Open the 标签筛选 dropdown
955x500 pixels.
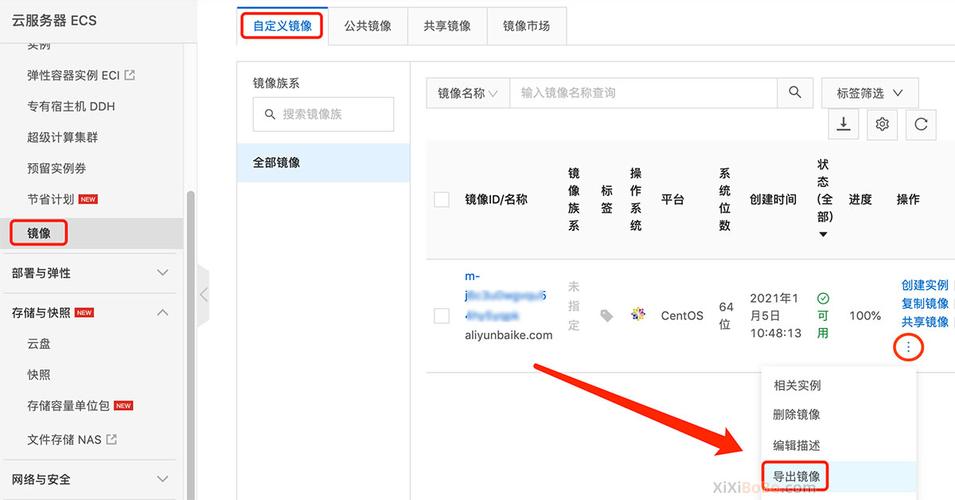click(x=870, y=93)
